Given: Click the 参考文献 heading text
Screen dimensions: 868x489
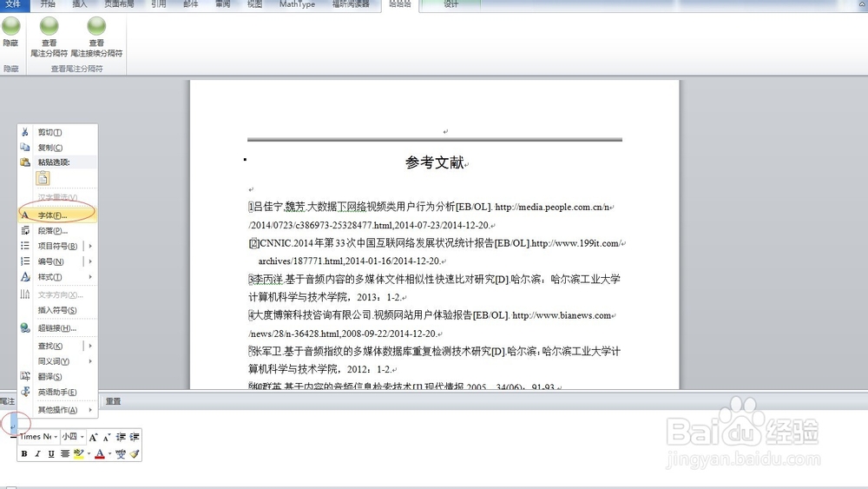Looking at the screenshot, I should coord(435,162).
